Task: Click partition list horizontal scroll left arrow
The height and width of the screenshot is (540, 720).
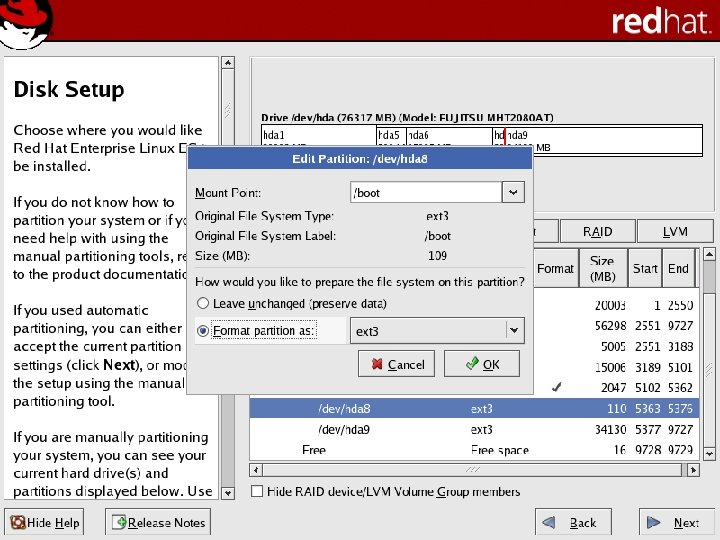Action: pyautogui.click(x=256, y=470)
